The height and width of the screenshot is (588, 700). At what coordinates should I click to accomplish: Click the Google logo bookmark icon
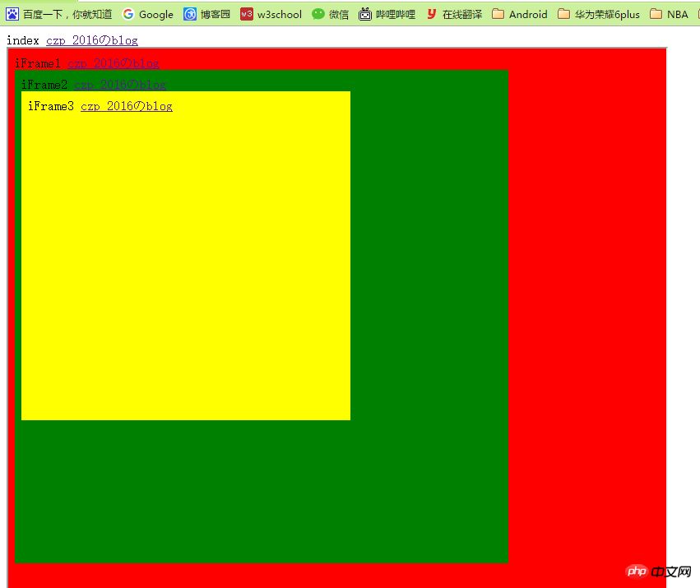(x=128, y=14)
